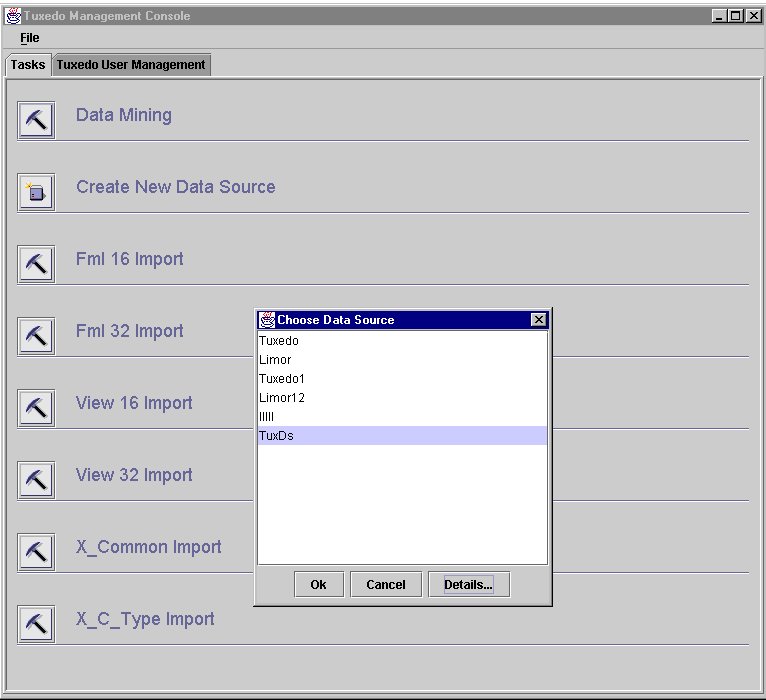Viewport: 766px width, 700px height.
Task: Switch to the Tuxedo User Management tab
Action: coord(131,65)
